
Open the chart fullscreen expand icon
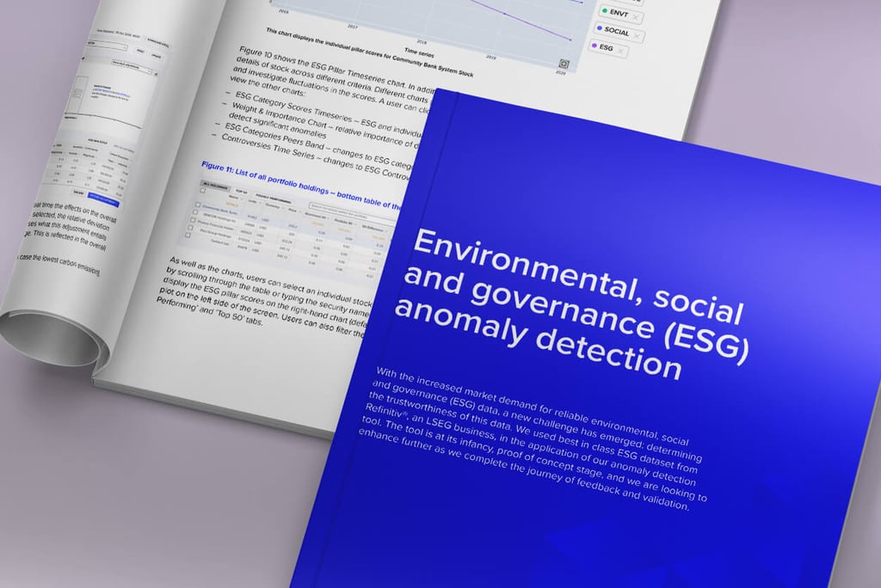(x=564, y=64)
